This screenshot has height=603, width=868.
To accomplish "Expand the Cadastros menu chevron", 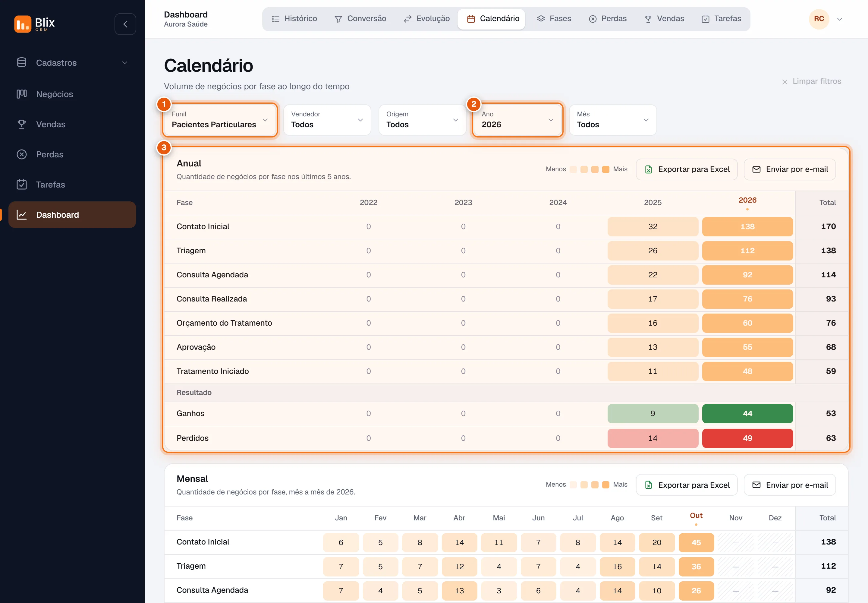I will (125, 63).
